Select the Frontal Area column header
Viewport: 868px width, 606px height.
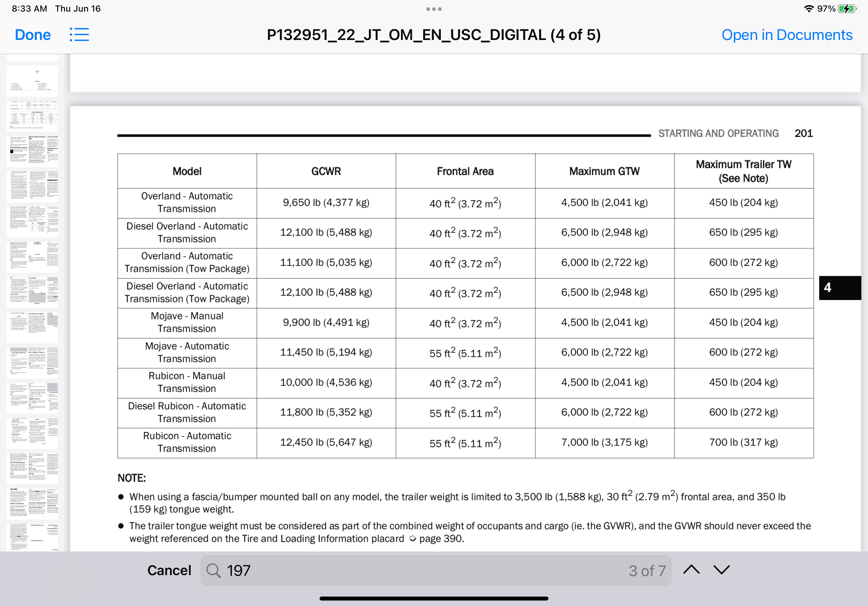click(465, 171)
